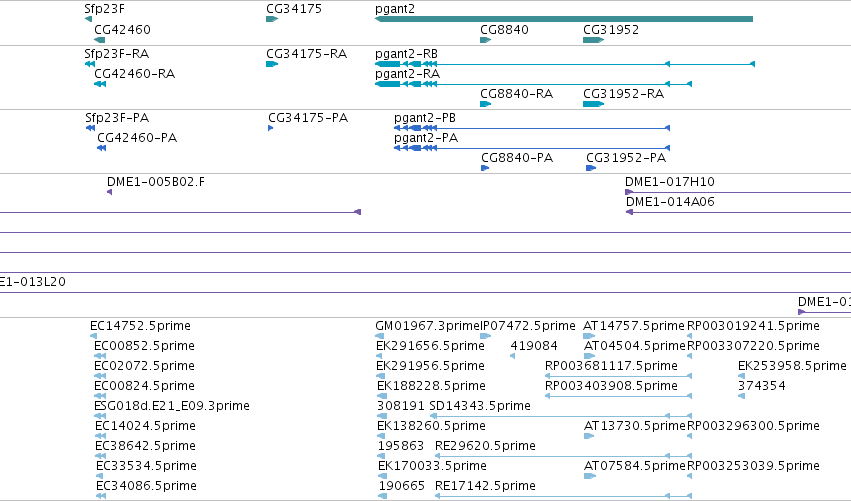Click the 419084 EST label
Screen dimensions: 851x501
(534, 346)
